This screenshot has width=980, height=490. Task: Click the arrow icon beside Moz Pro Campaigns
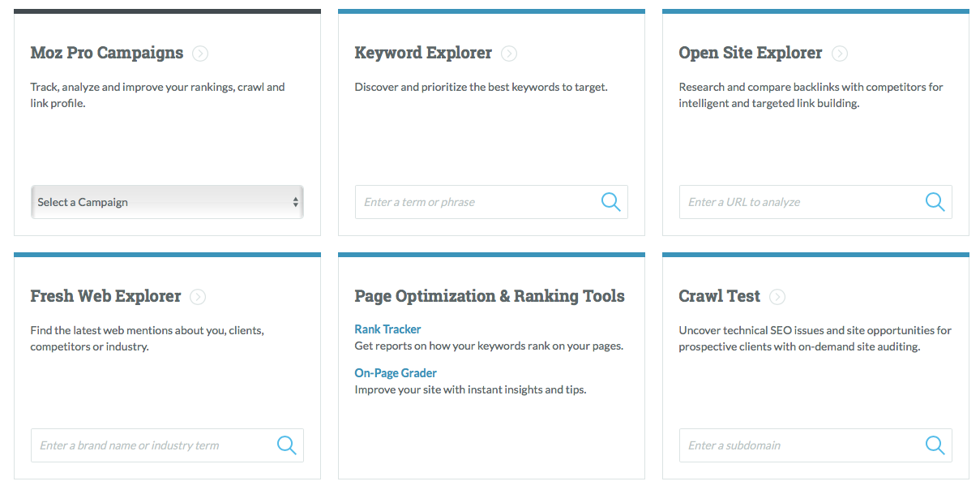click(x=200, y=54)
